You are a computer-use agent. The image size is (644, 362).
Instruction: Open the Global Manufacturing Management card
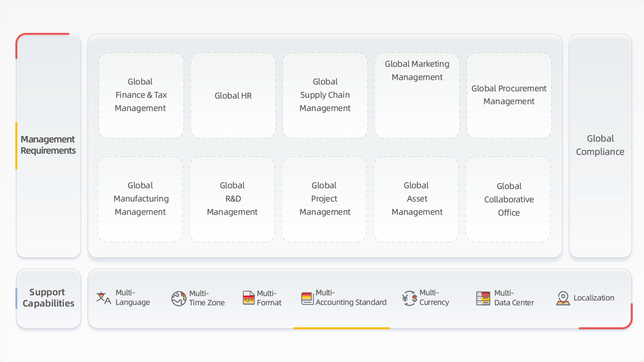[140, 199]
